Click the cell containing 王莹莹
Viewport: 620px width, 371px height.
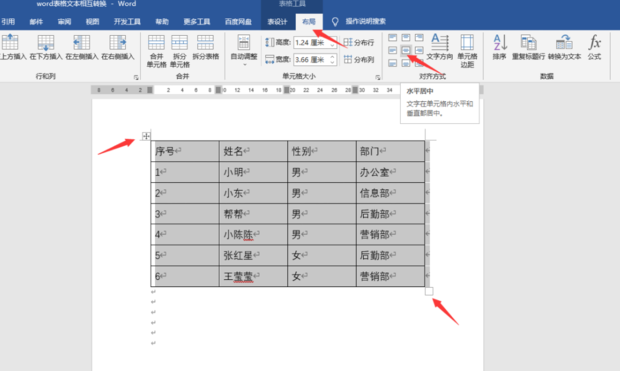253,276
